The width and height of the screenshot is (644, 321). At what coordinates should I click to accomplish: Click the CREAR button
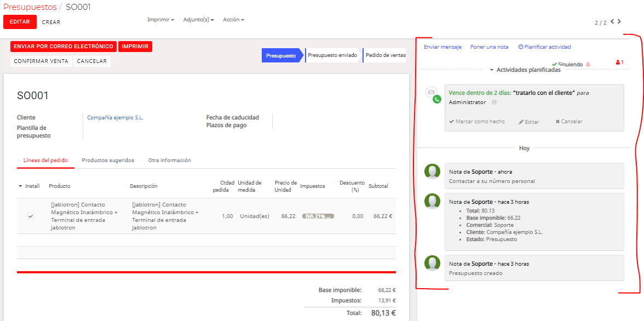[x=51, y=22]
